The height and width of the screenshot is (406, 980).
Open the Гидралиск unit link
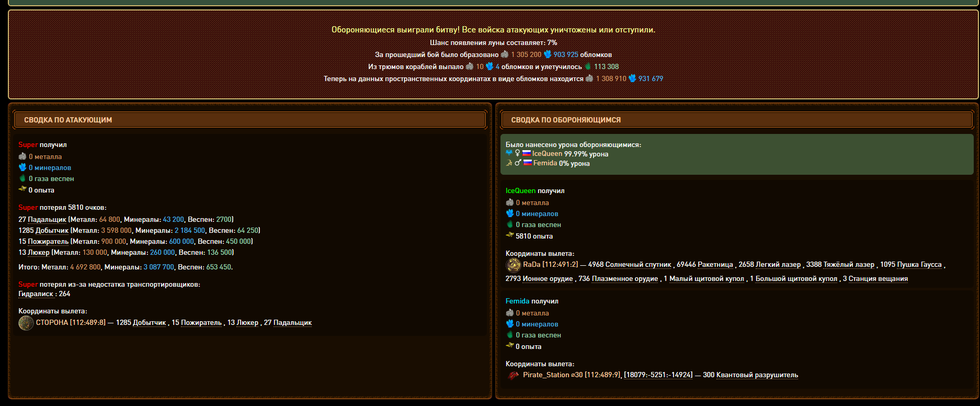click(x=36, y=294)
